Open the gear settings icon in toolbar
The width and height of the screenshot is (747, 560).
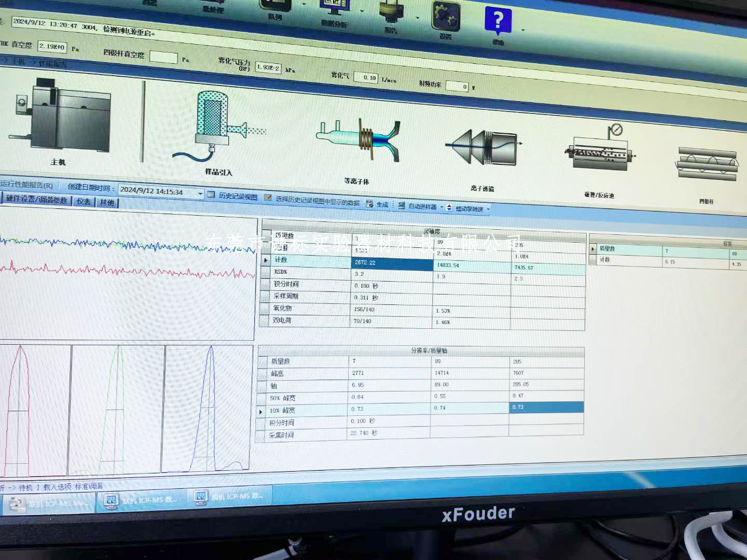[x=446, y=17]
